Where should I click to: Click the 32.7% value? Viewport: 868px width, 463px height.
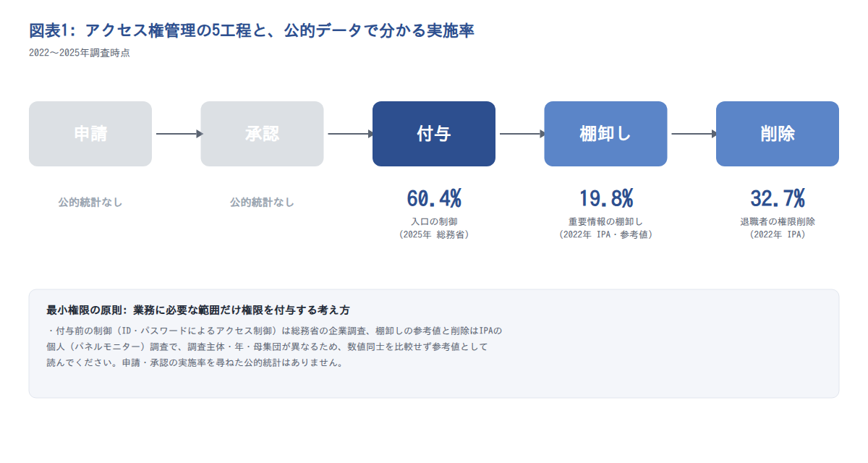click(778, 197)
